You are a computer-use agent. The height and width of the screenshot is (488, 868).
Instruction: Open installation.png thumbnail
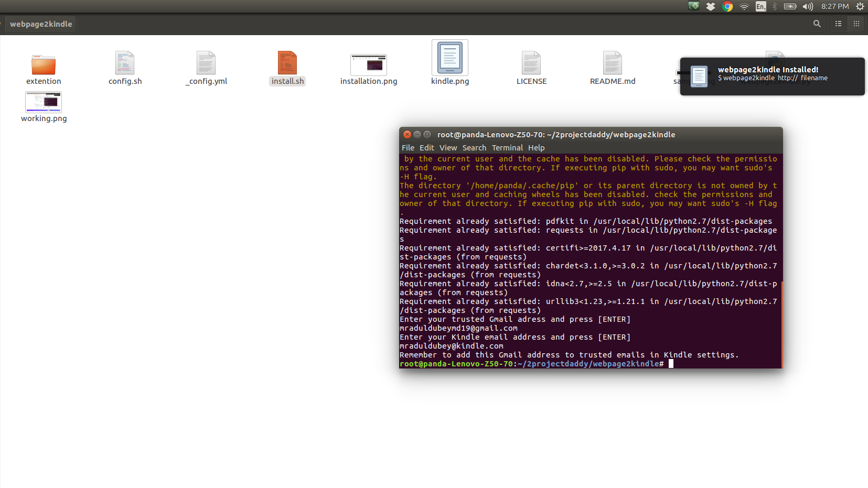pos(369,64)
